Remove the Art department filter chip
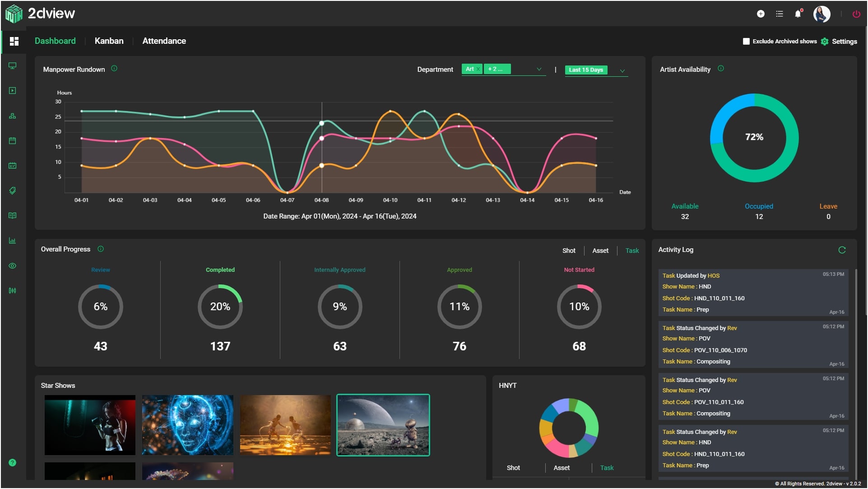 point(478,69)
